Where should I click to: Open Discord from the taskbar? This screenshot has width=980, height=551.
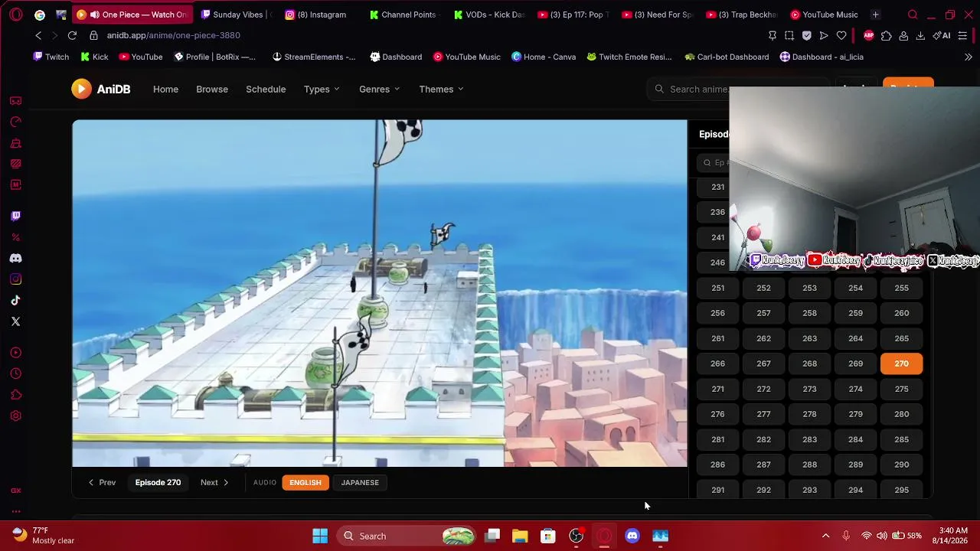click(x=632, y=536)
